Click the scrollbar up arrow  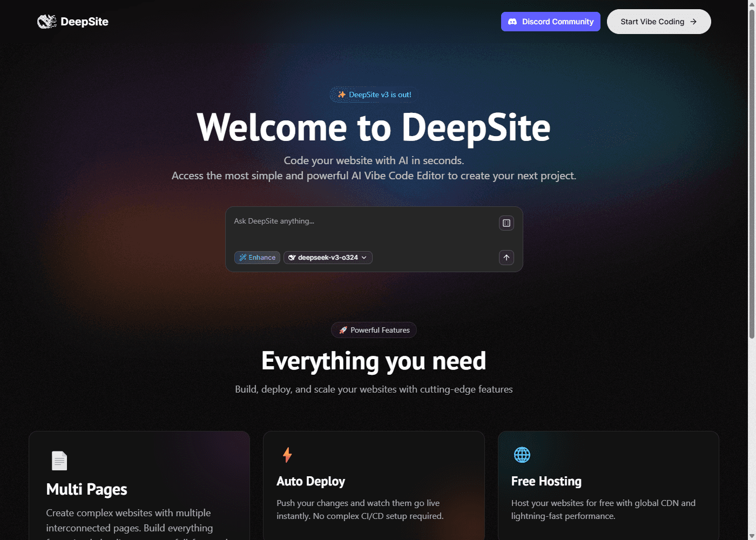point(752,4)
